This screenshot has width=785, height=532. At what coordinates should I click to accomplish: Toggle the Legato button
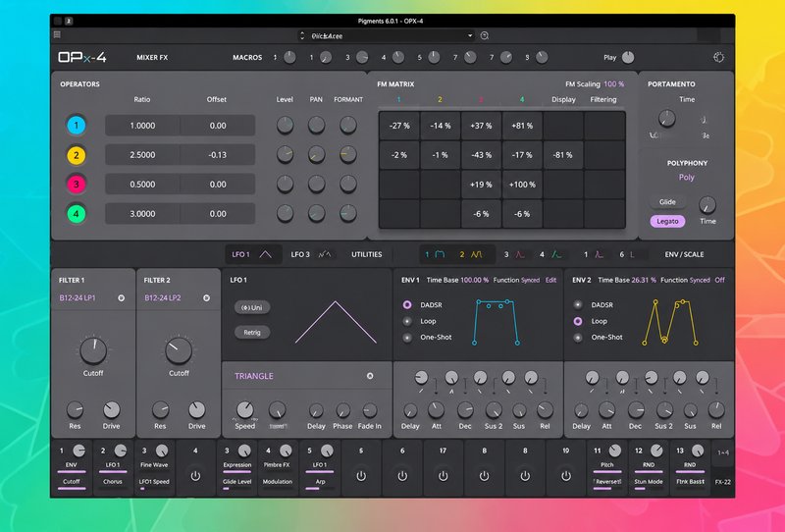tap(667, 221)
